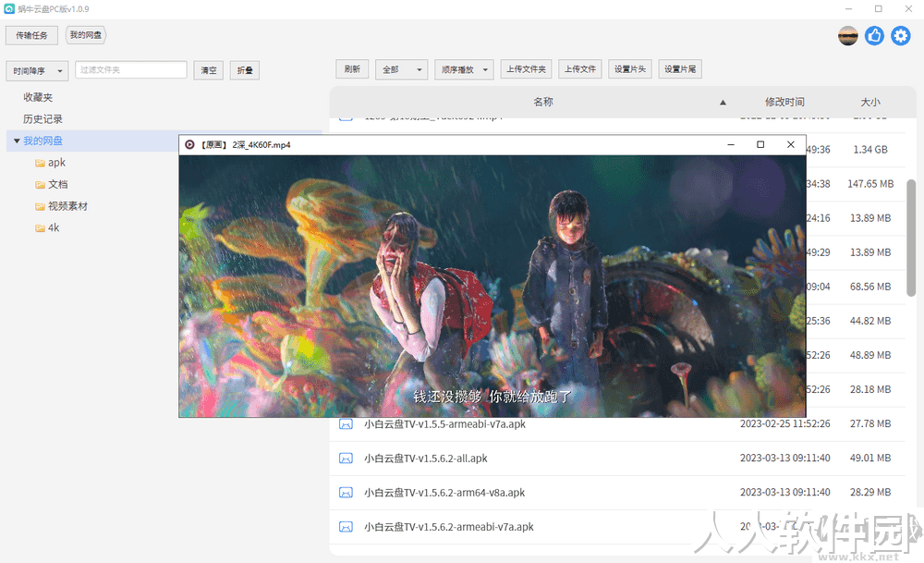
Task: Click the file list vertical scrollbar
Action: [911, 236]
